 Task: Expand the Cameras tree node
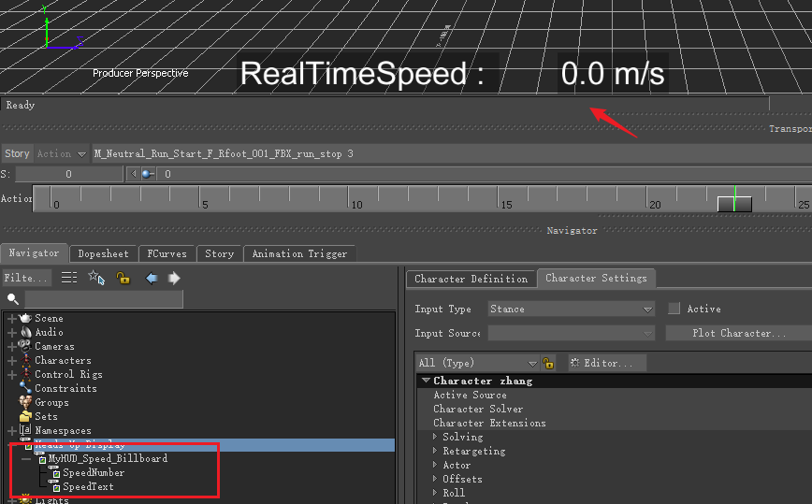tap(12, 347)
